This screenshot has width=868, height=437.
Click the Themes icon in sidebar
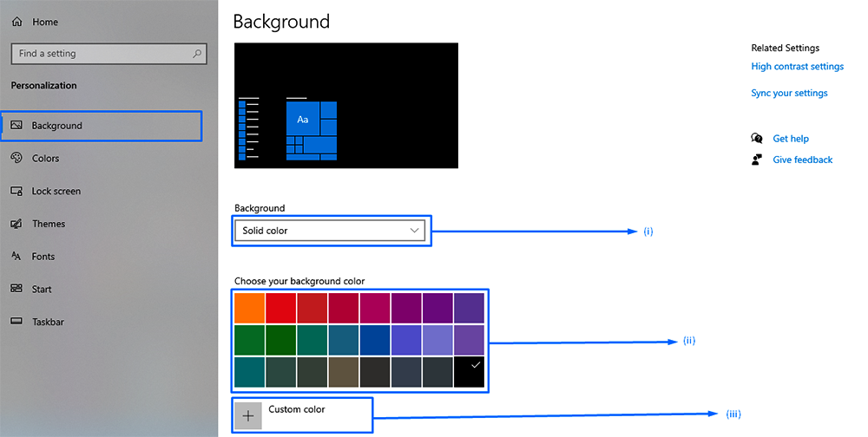click(x=16, y=224)
